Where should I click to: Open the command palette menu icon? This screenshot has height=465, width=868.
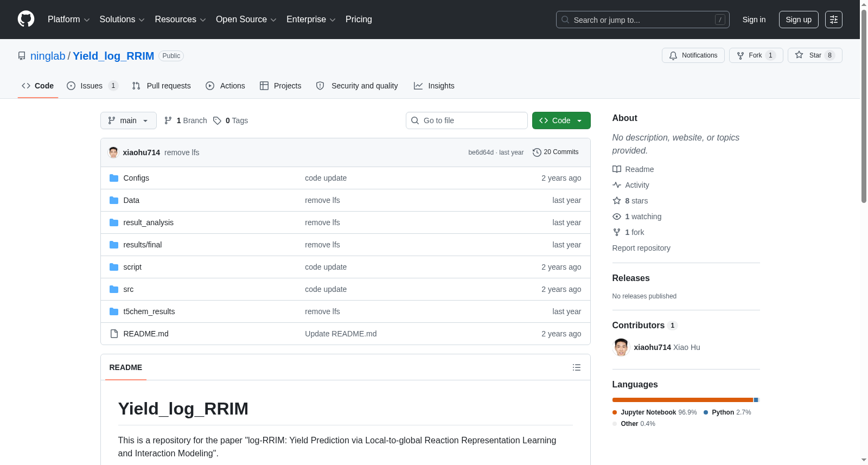coord(834,20)
